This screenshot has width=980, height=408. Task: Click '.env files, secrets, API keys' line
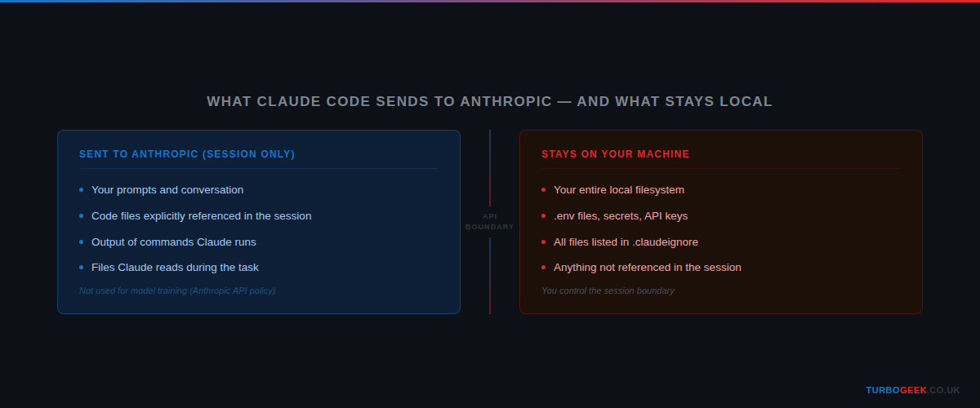(621, 216)
